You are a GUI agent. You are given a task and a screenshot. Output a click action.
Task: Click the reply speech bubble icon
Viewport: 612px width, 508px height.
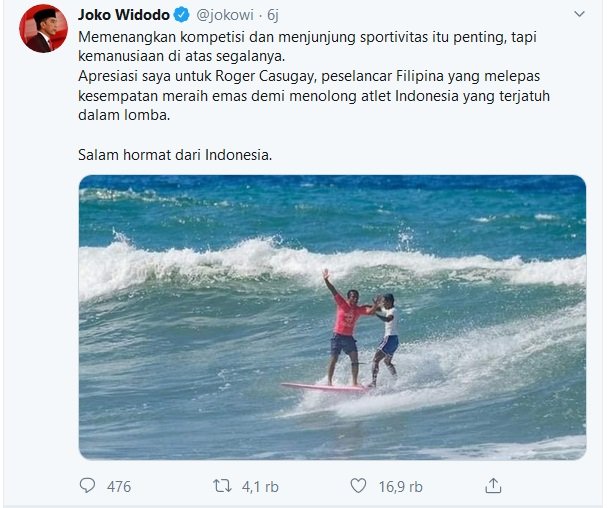pos(87,486)
